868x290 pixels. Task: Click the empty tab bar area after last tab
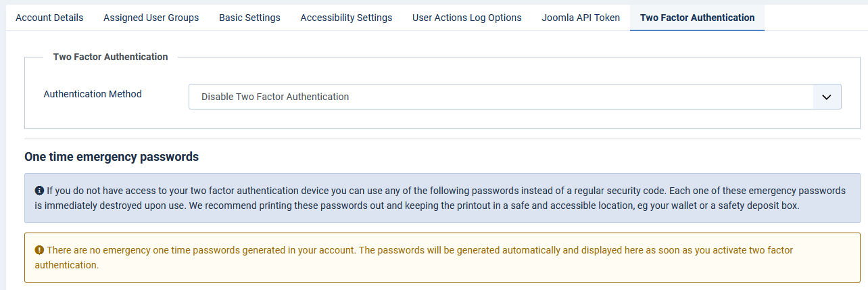(x=815, y=18)
